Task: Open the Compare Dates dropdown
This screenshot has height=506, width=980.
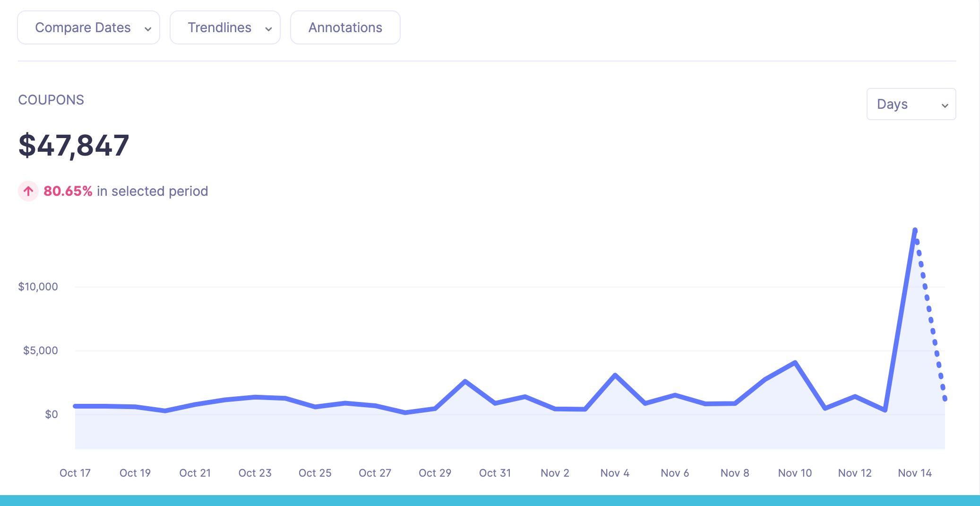Action: [88, 27]
